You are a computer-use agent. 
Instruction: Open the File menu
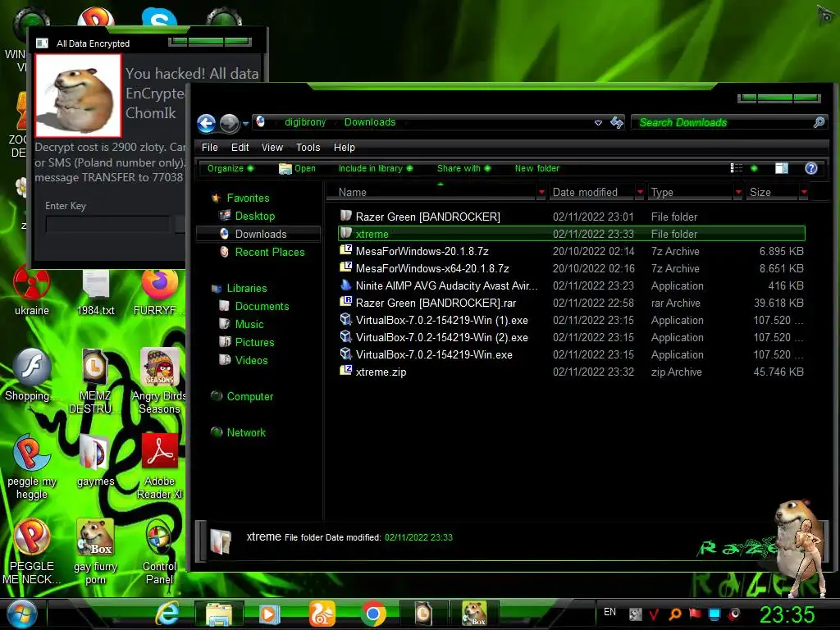[209, 148]
